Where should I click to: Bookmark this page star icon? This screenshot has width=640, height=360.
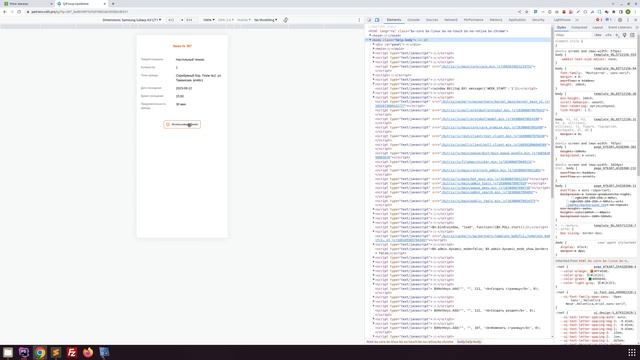click(527, 12)
